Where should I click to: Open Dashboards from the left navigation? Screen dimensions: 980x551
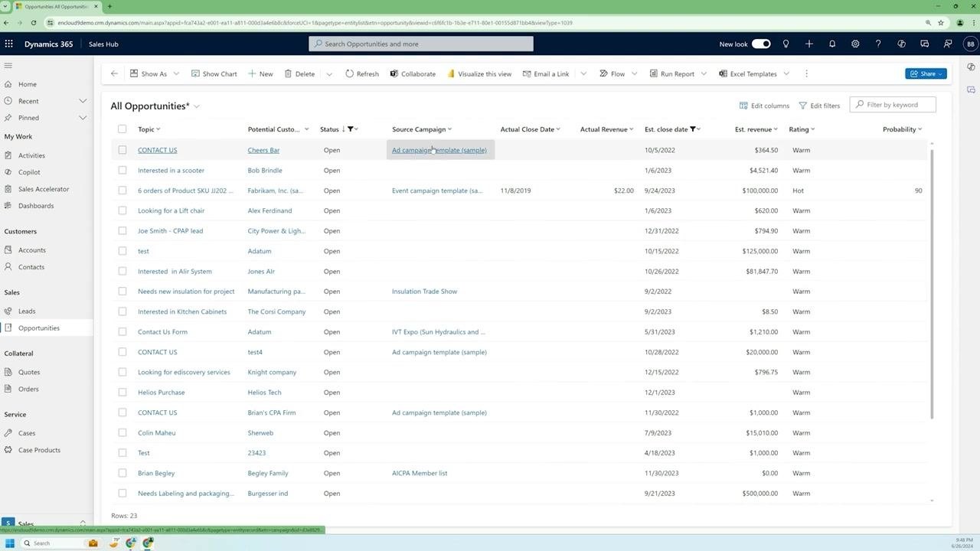coord(36,206)
